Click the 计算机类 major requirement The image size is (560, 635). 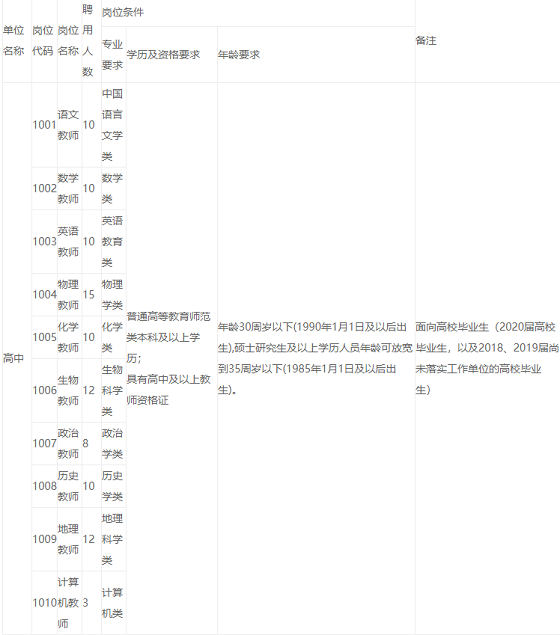coord(112,603)
